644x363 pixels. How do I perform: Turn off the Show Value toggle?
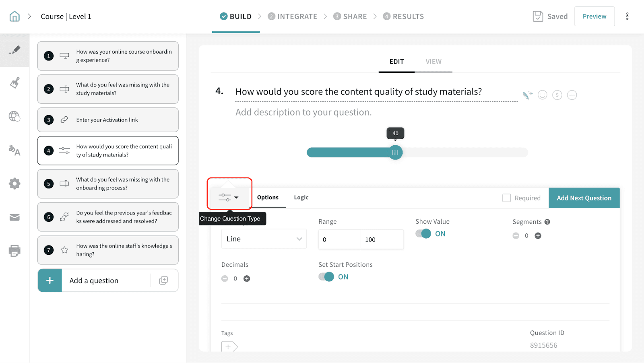coord(423,234)
